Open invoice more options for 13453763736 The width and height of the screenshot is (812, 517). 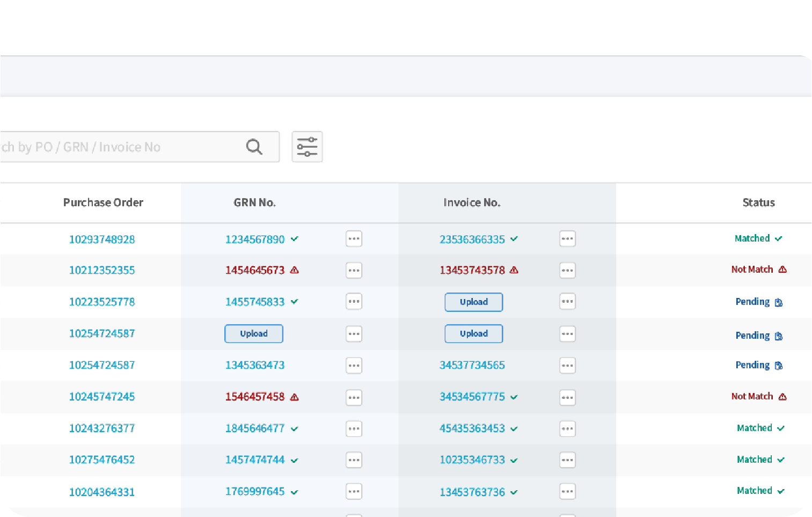coord(567,491)
